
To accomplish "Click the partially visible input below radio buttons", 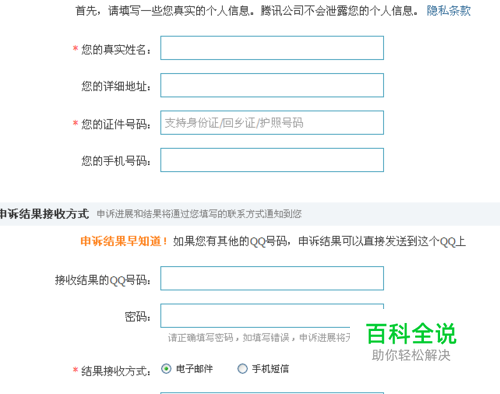I will click(272, 393).
